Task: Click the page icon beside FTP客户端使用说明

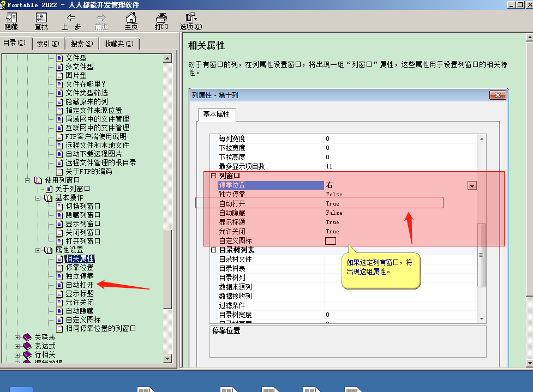Action: 60,136
